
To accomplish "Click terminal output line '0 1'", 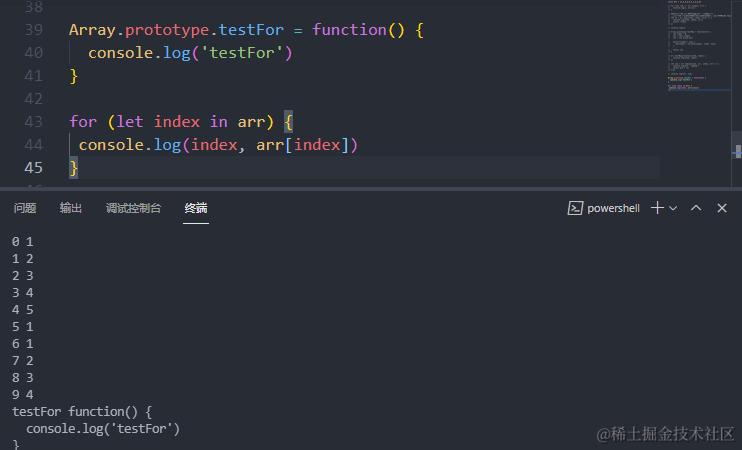I will (x=23, y=242).
